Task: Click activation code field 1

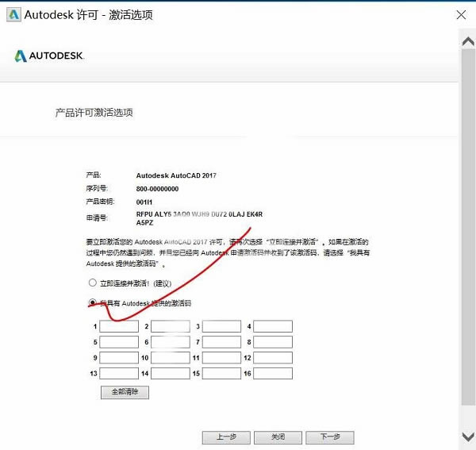Action: coord(119,326)
